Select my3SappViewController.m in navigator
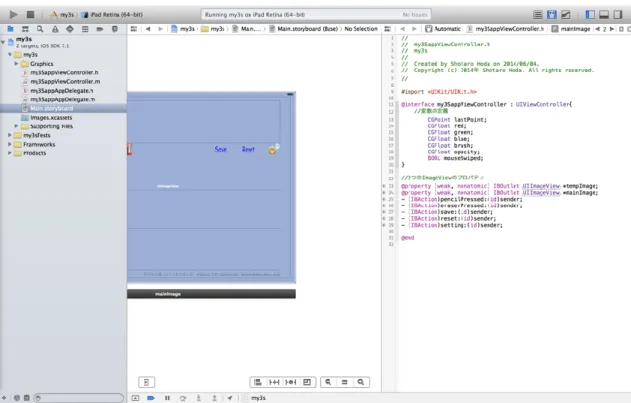 pos(63,81)
